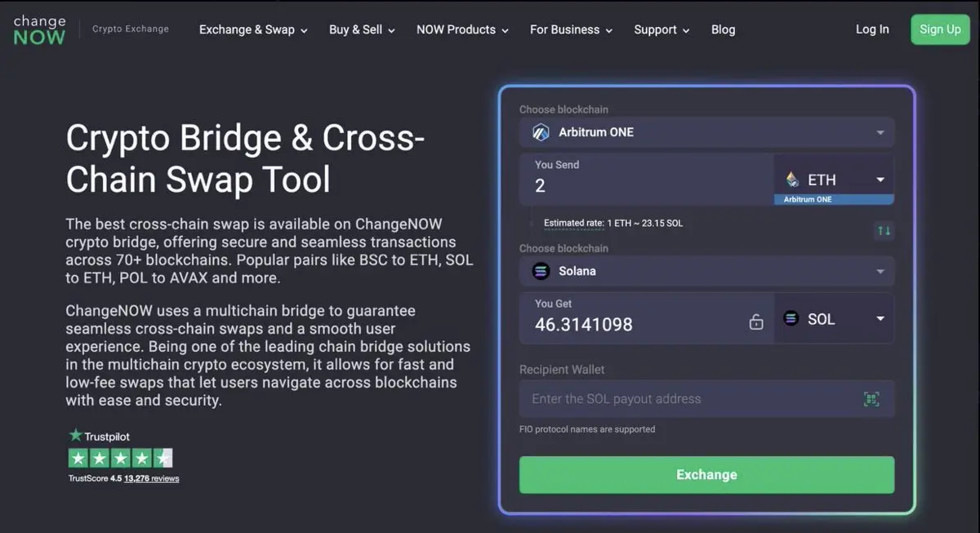Click the You Send amount field

[647, 180]
